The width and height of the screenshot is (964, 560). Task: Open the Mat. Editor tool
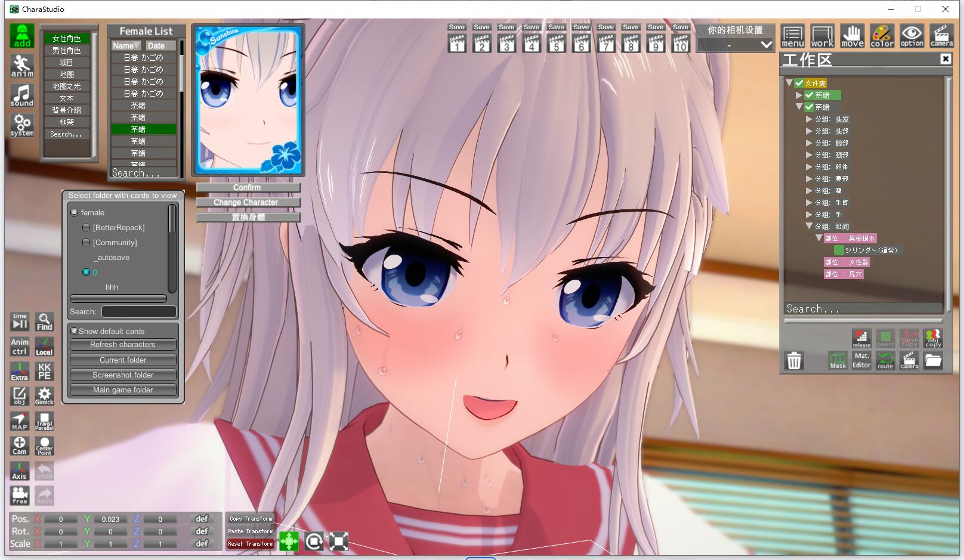(x=861, y=360)
